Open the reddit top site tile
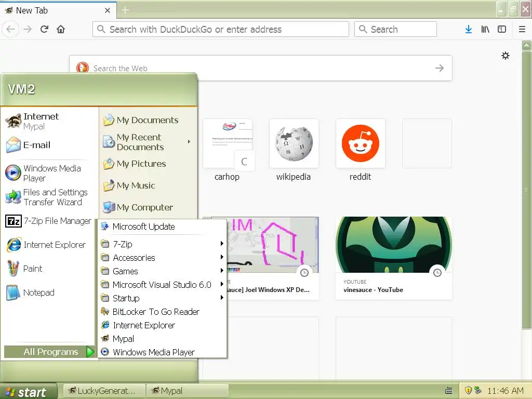The height and width of the screenshot is (399, 532). coord(361,150)
